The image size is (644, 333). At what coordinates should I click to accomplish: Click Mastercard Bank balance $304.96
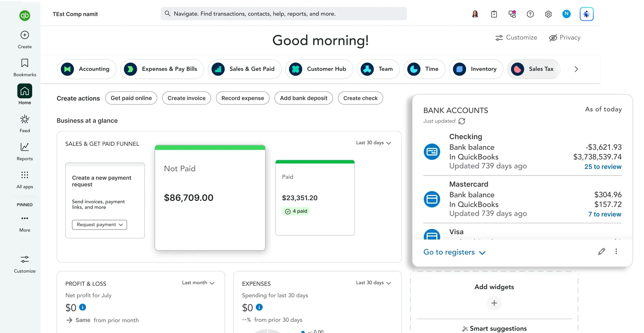coord(608,195)
